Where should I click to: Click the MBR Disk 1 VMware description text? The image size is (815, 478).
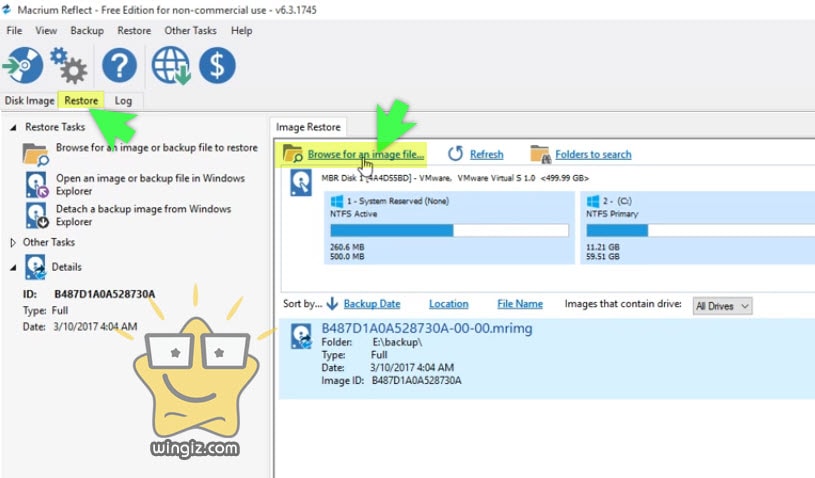click(455, 178)
